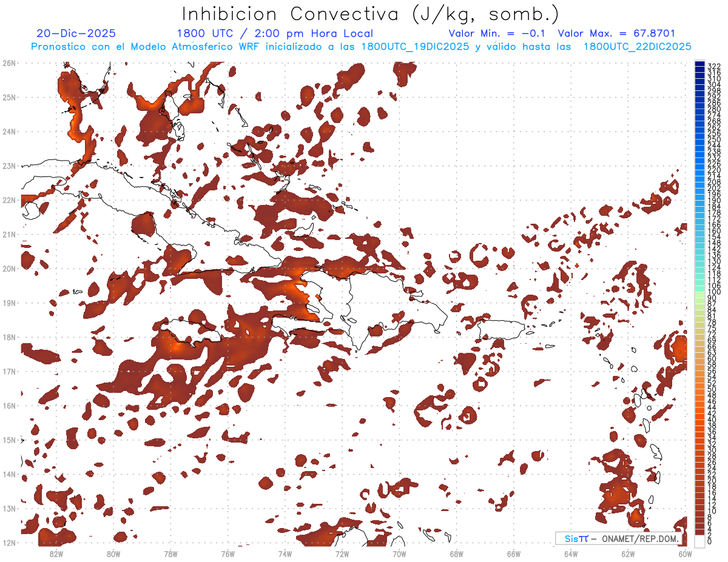Click the "1800 UTC / 2:00 pm Hora Local" text
The height and width of the screenshot is (562, 728).
(x=275, y=34)
